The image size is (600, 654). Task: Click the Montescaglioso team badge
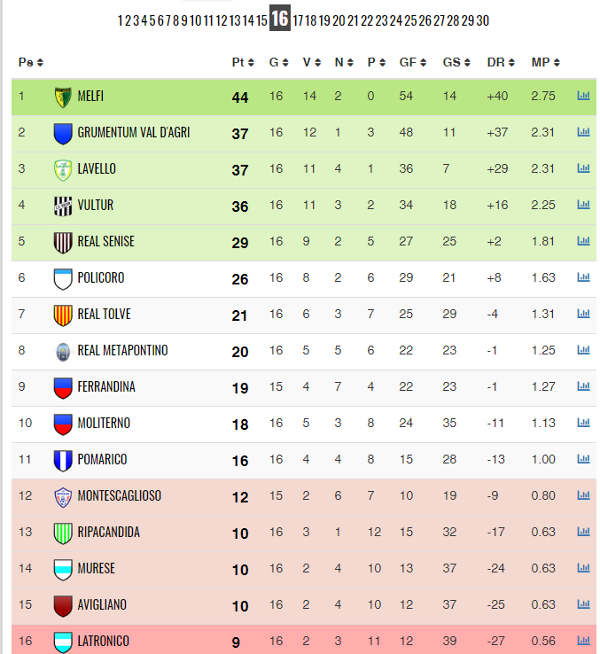(63, 497)
